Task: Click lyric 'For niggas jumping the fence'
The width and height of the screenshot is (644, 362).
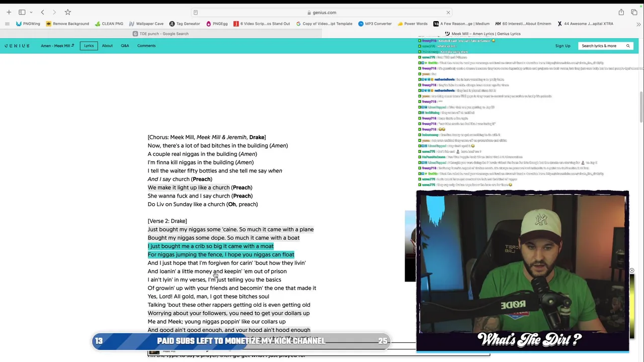Action: 221,254
